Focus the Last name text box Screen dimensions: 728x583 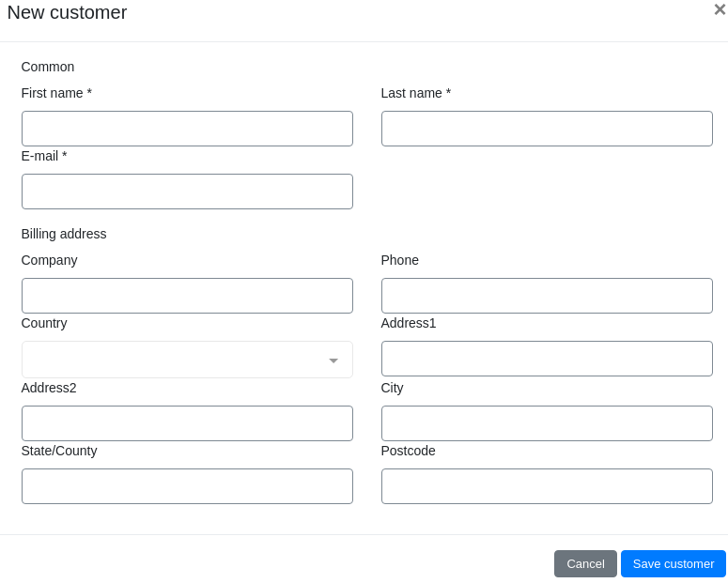click(x=547, y=129)
